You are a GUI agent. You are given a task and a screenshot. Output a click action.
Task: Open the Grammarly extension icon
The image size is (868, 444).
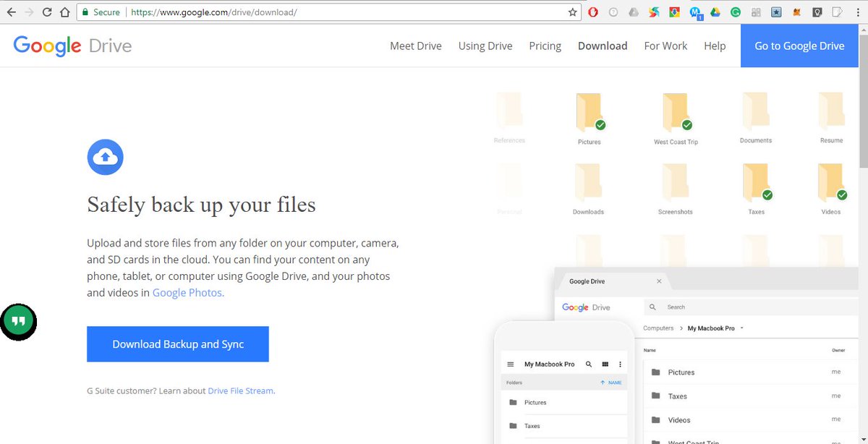(735, 12)
